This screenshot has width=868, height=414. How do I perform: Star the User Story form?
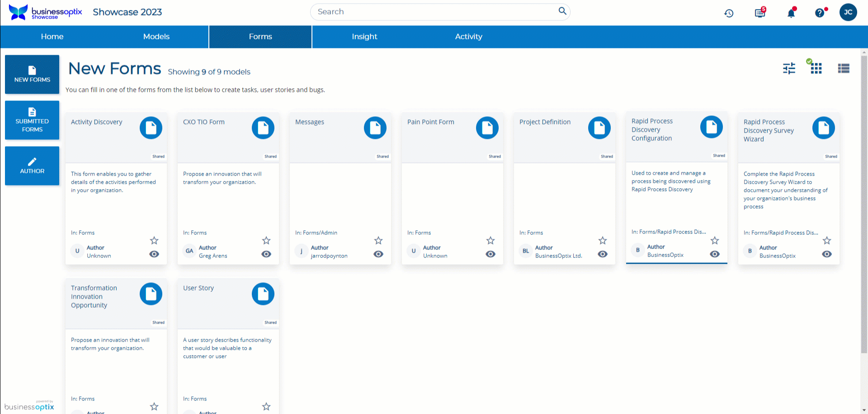[266, 406]
